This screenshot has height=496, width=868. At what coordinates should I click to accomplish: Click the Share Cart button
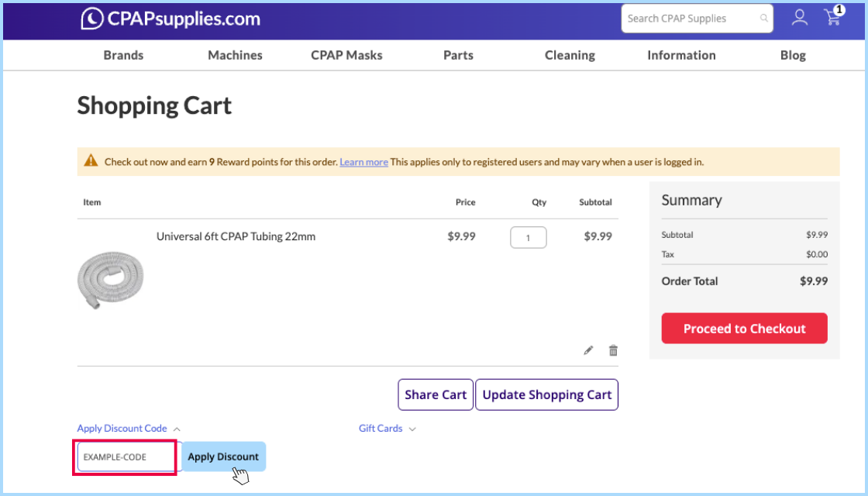tap(435, 394)
